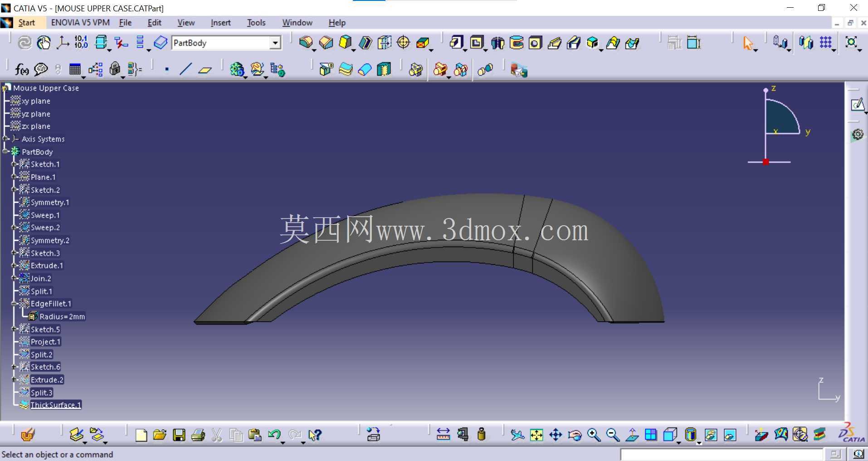The width and height of the screenshot is (868, 461).
Task: Open the Tools menu
Action: point(256,22)
